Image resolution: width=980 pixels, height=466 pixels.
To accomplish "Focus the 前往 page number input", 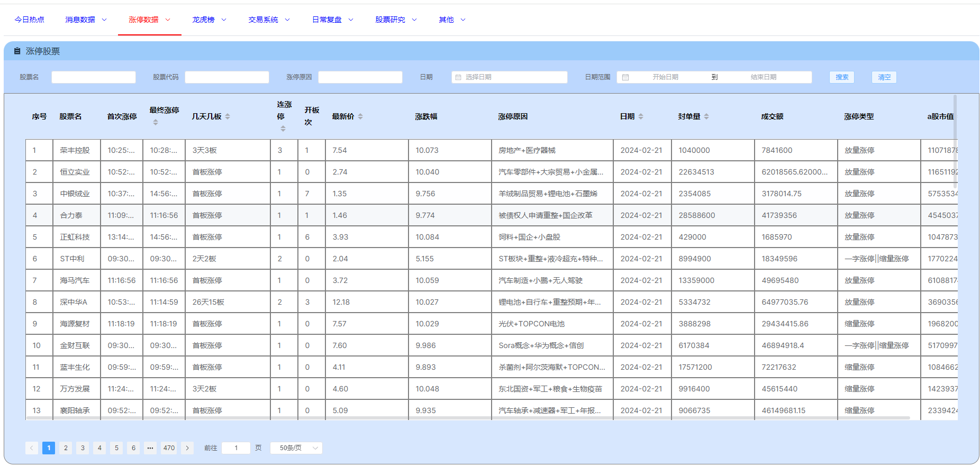I will (x=236, y=448).
